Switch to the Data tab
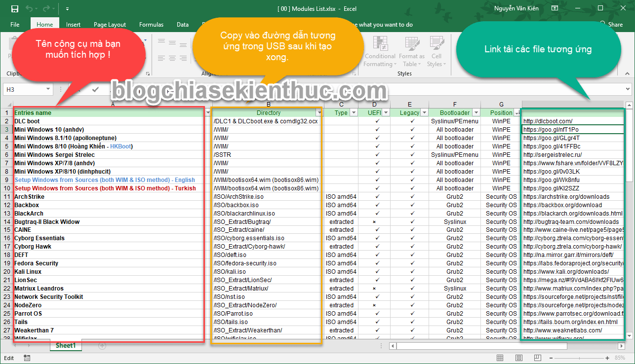Image resolution: width=635 pixels, height=364 pixels. pos(183,25)
